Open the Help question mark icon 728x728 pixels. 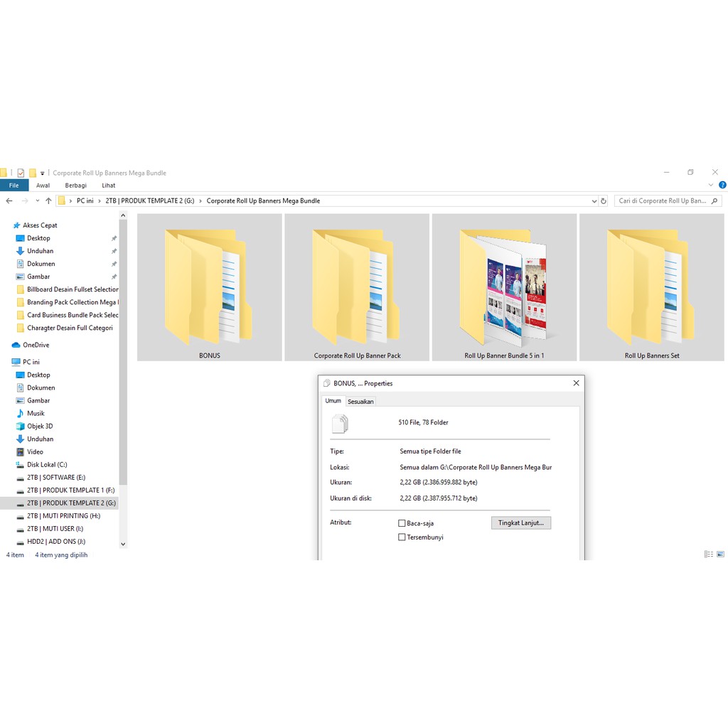pyautogui.click(x=722, y=186)
